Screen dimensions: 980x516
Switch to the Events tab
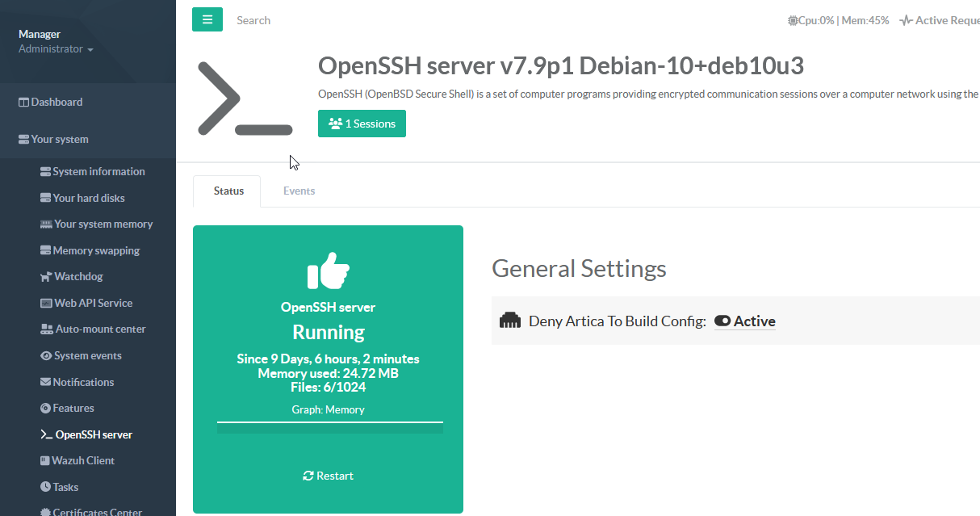click(x=299, y=191)
